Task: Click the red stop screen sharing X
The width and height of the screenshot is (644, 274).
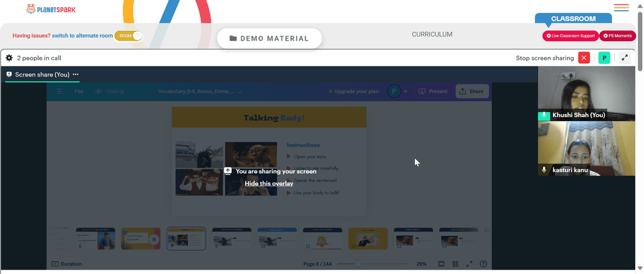Action: [583, 58]
